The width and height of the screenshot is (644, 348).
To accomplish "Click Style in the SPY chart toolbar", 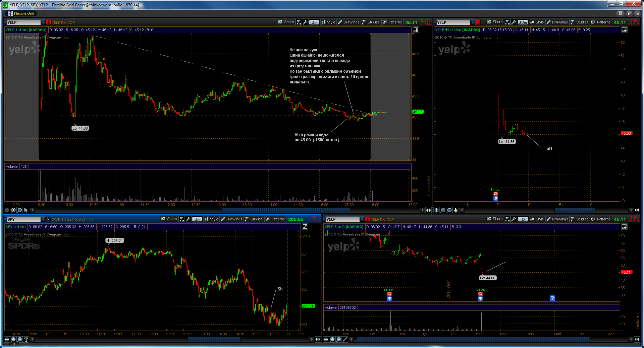I will coord(211,219).
